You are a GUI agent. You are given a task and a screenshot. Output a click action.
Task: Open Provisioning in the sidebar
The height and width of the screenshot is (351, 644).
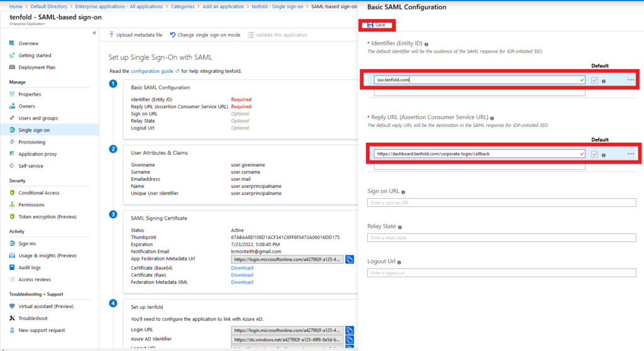pos(31,142)
